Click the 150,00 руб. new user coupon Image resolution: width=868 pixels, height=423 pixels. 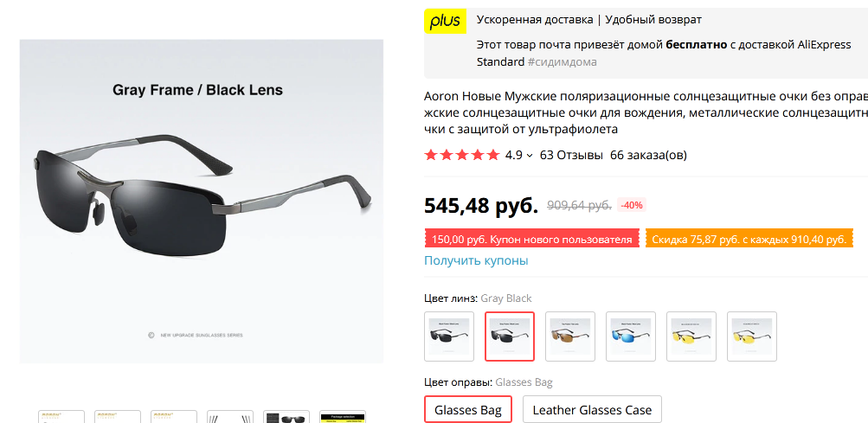(x=532, y=240)
